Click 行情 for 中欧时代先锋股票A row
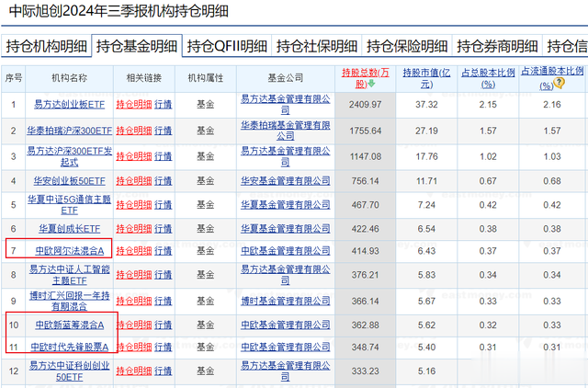 pyautogui.click(x=164, y=348)
